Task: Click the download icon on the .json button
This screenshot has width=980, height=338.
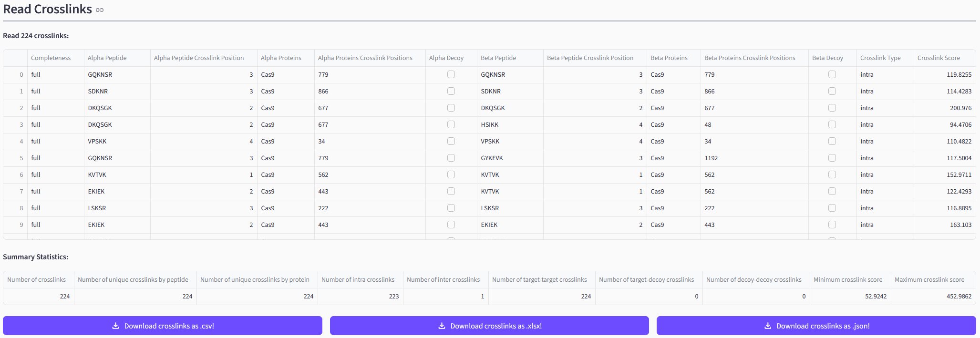Action: [768, 326]
